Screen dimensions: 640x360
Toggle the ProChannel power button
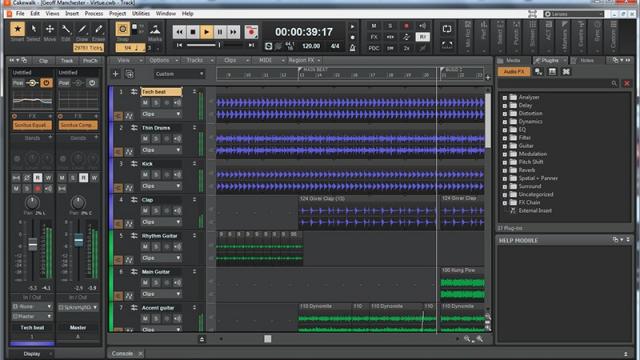coord(46,83)
